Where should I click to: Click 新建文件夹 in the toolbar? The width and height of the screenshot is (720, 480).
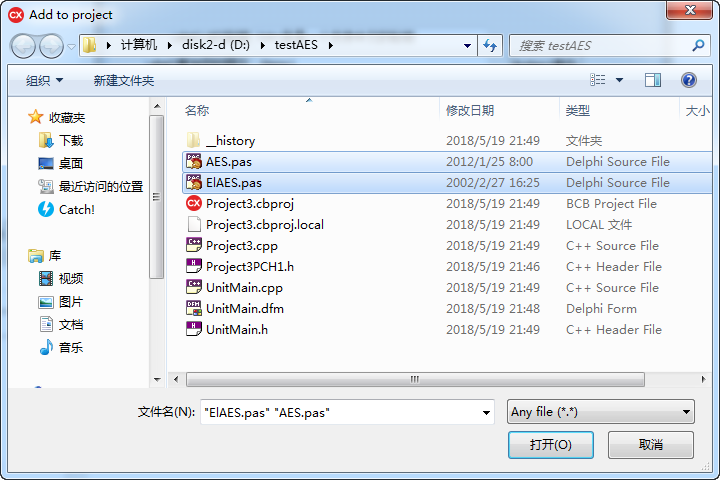(x=124, y=81)
